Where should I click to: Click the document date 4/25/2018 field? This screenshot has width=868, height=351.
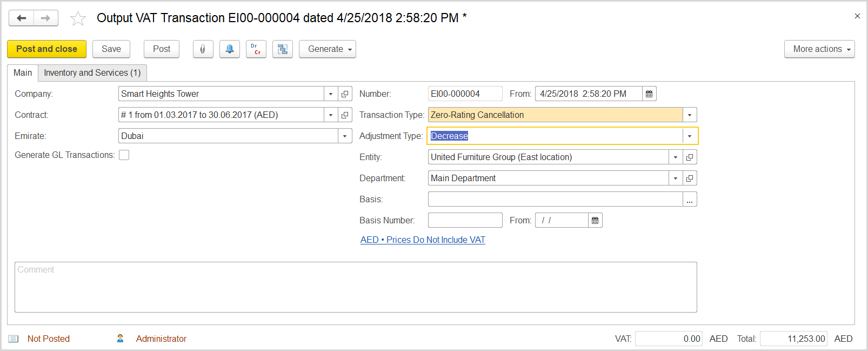(x=589, y=94)
